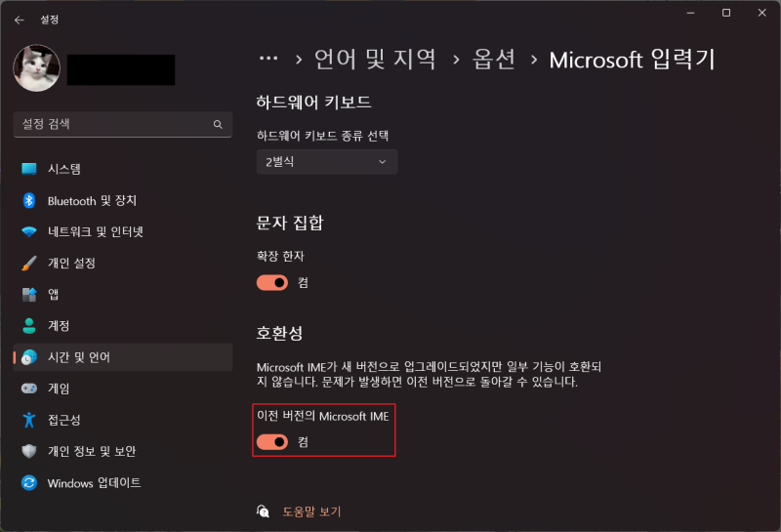Click the 시간 및 언어 globe-clock icon
The width and height of the screenshot is (781, 532).
click(x=29, y=357)
